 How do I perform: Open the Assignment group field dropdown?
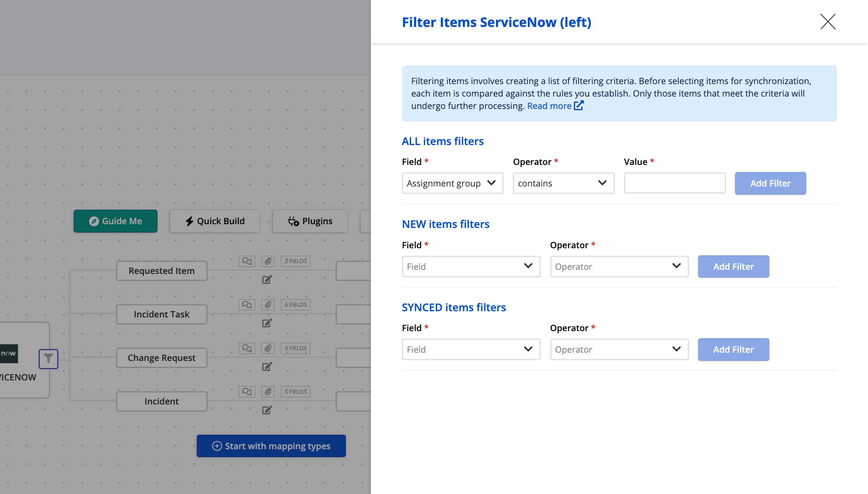[452, 183]
